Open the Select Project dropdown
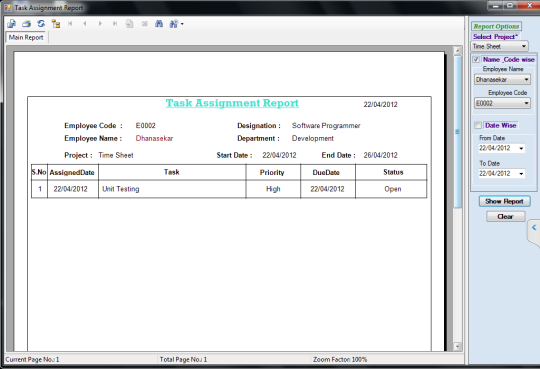 pos(499,46)
